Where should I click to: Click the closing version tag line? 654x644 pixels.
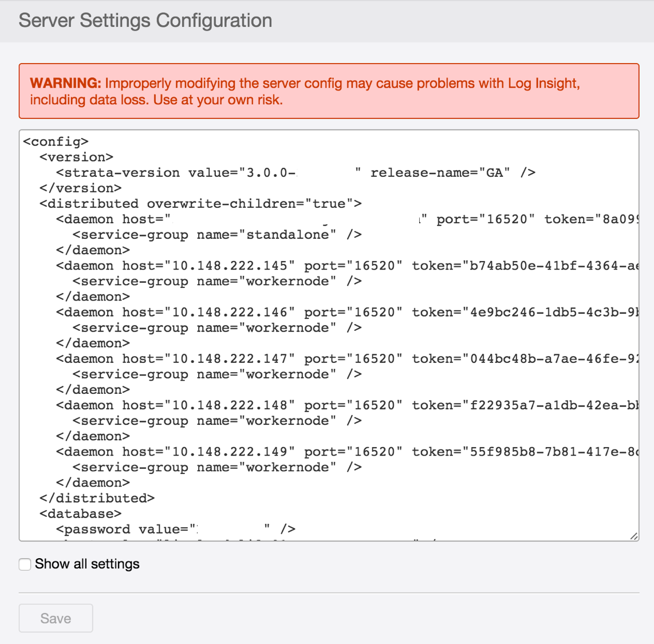[x=80, y=188]
